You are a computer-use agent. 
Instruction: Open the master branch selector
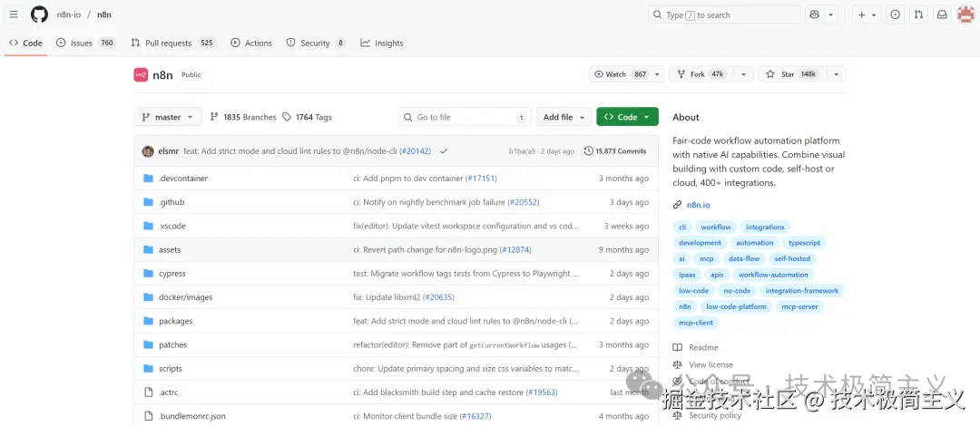(168, 117)
